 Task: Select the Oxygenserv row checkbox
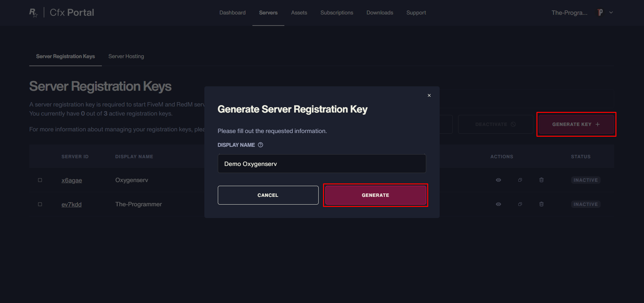[40, 180]
